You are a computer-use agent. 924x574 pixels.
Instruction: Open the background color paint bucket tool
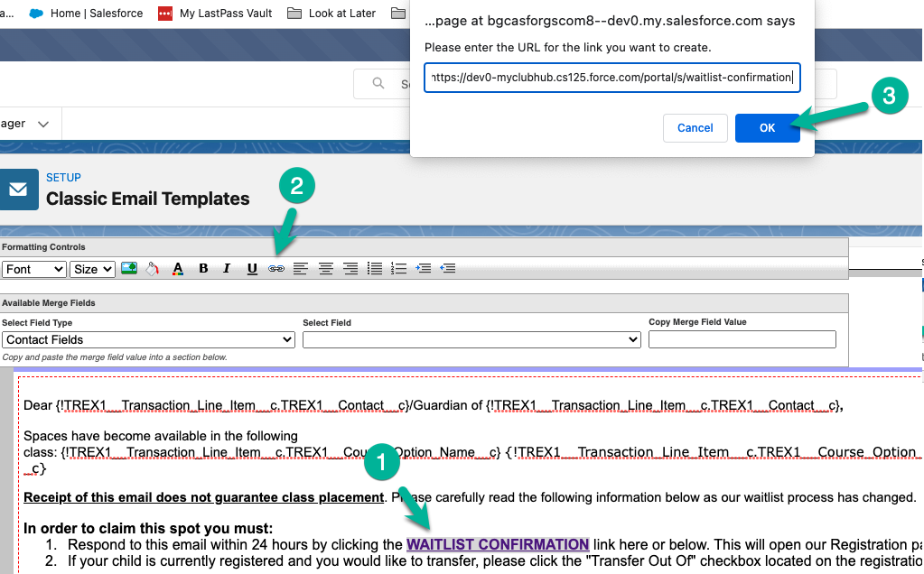(152, 268)
